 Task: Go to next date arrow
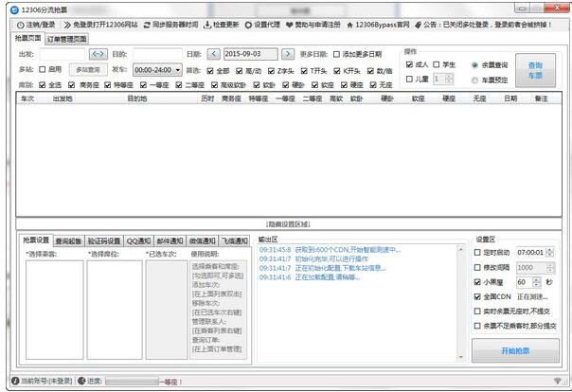coord(288,54)
